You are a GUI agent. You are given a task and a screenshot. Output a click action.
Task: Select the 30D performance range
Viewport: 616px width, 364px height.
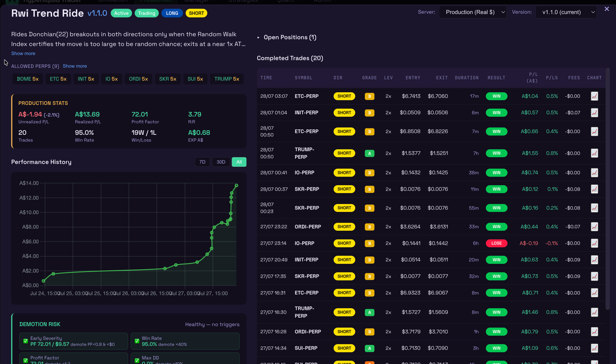click(221, 162)
